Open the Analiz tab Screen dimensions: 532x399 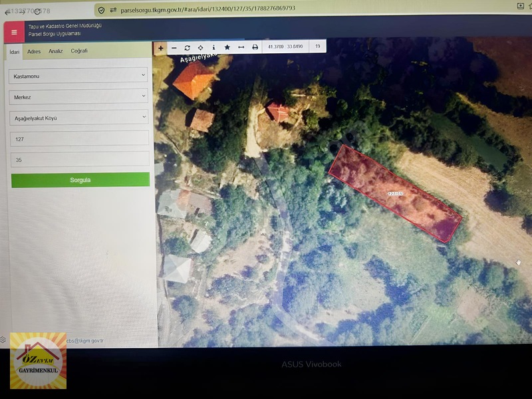pos(56,51)
